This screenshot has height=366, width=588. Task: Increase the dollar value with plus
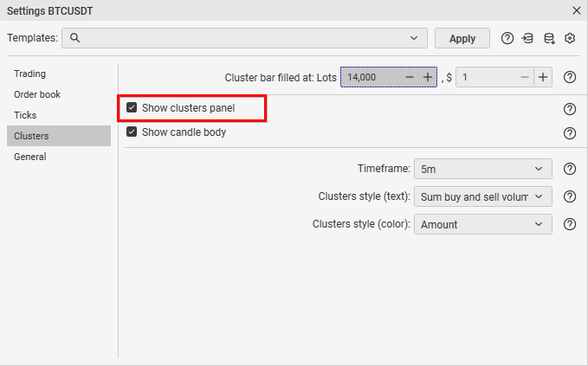pyautogui.click(x=543, y=77)
